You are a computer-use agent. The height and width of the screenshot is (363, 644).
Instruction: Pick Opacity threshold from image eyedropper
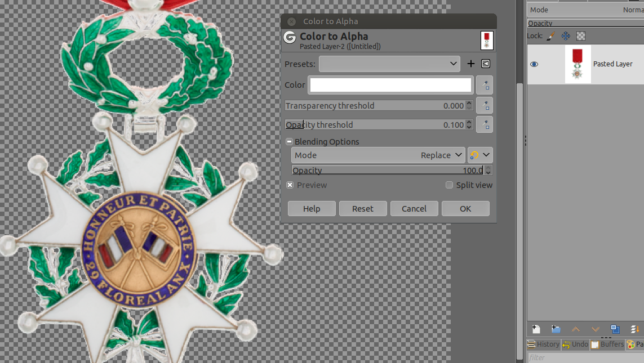pos(485,124)
